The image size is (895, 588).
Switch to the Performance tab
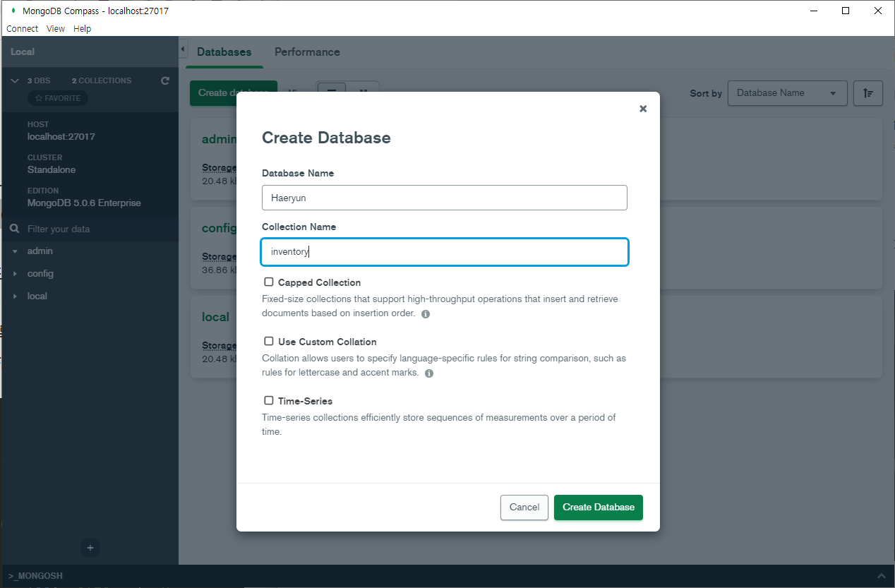[x=307, y=52]
